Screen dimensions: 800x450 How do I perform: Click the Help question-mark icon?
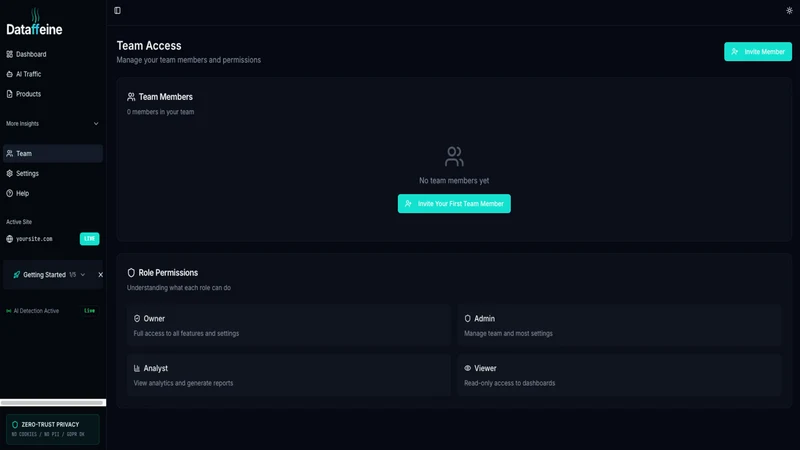coord(10,193)
